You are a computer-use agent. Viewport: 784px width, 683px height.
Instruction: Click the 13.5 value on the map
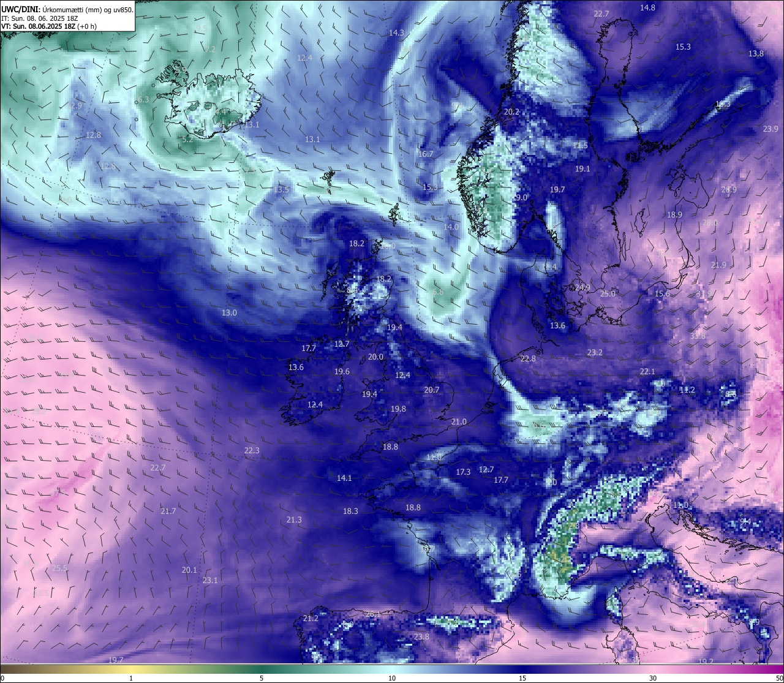[281, 189]
